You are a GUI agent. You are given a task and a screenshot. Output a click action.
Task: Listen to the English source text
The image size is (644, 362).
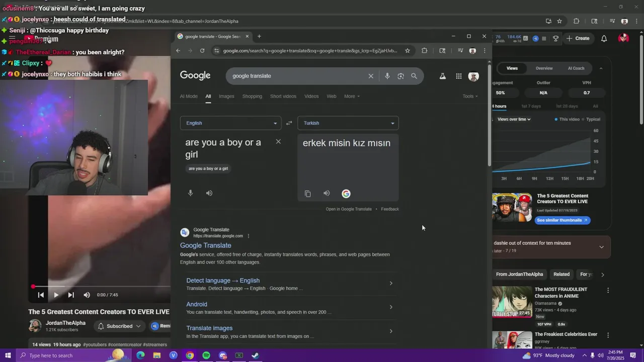pyautogui.click(x=209, y=193)
